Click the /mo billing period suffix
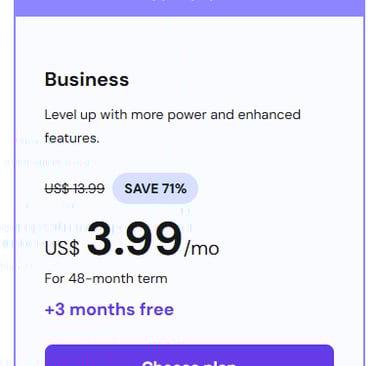This screenshot has height=366, width=375. (x=201, y=249)
